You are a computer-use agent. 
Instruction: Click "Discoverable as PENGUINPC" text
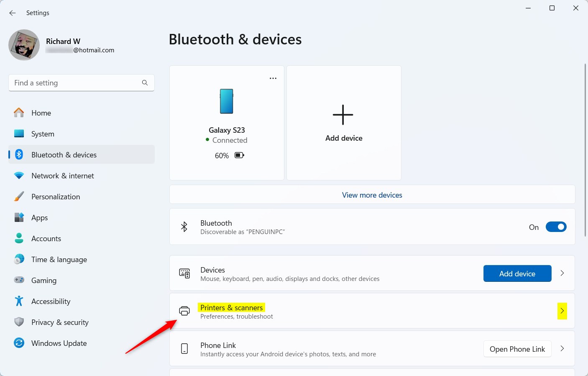243,232
